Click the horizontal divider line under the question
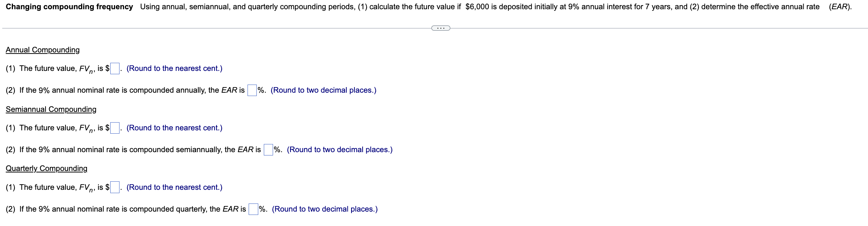 [x=222, y=27]
